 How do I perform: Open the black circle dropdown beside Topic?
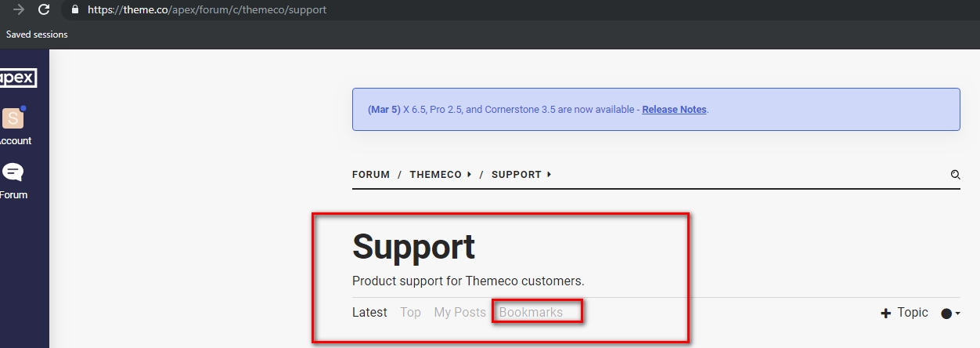949,313
